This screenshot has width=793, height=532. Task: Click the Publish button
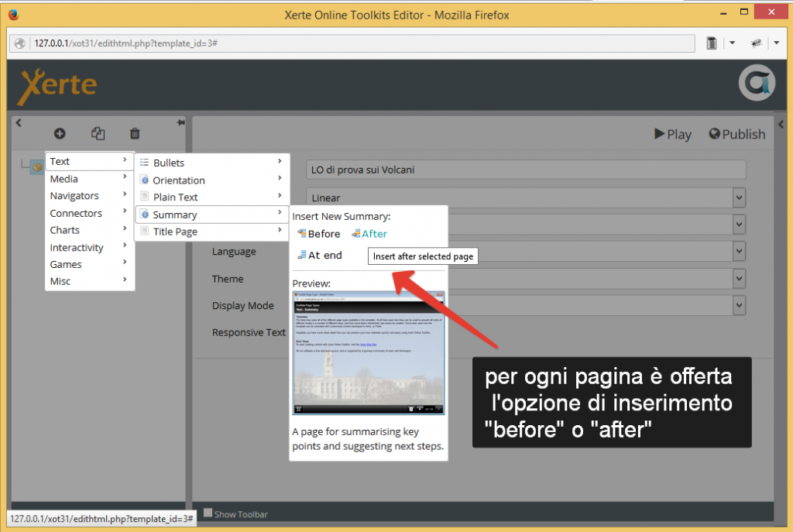click(x=737, y=135)
